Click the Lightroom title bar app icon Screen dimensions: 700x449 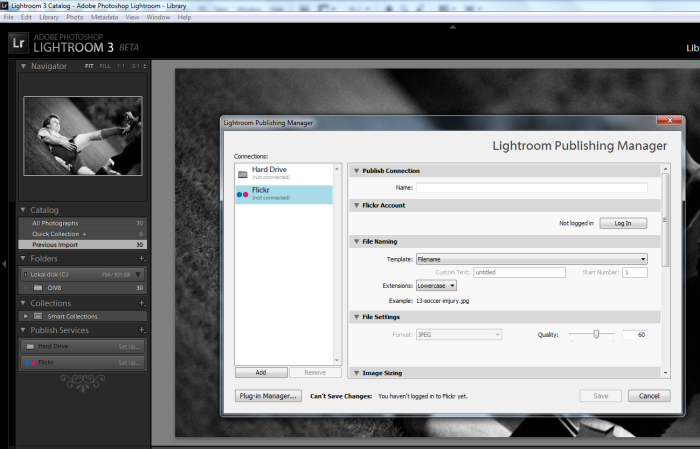coord(4,5)
